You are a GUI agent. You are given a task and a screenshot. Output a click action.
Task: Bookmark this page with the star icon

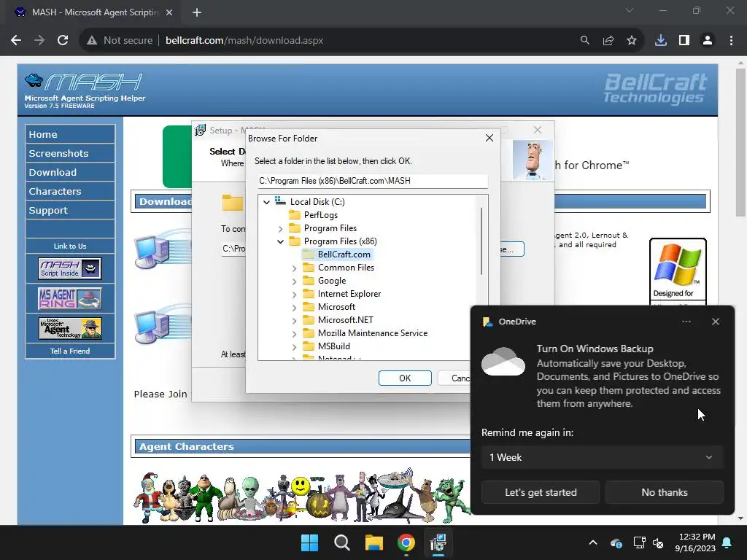(x=632, y=41)
